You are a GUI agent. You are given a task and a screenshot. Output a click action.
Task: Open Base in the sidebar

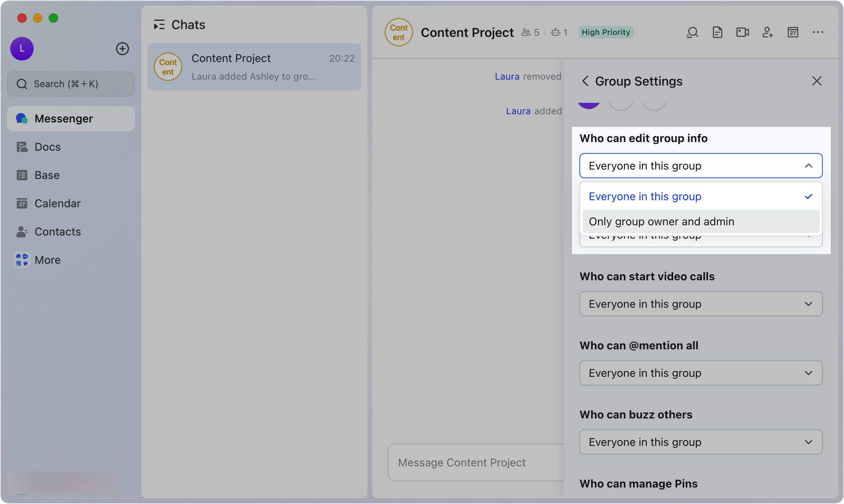tap(71, 175)
